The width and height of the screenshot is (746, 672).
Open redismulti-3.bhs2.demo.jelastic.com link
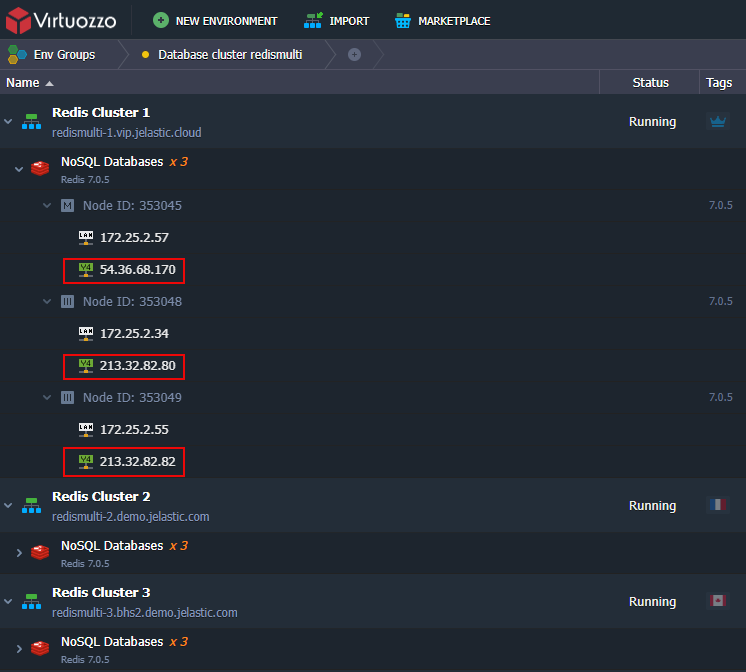tap(145, 613)
